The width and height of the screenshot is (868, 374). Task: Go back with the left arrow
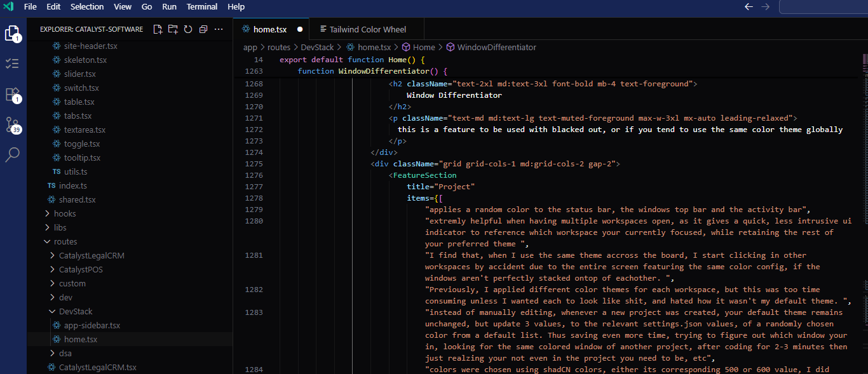tap(749, 6)
